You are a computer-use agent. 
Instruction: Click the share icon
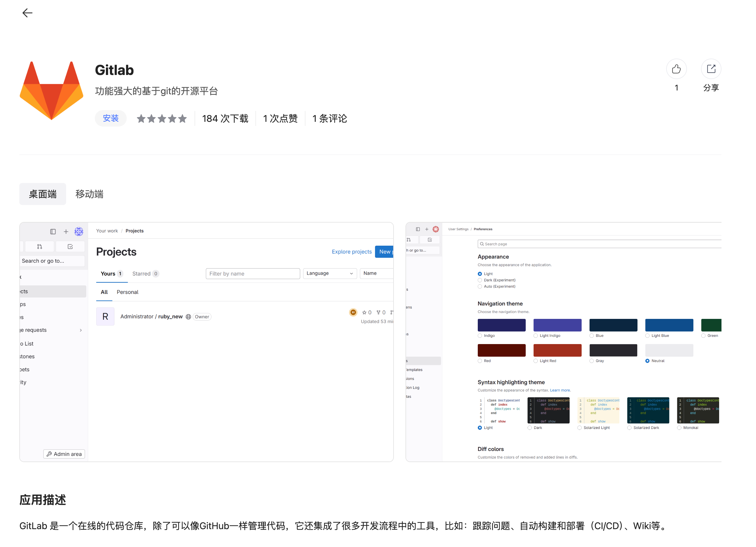point(711,69)
